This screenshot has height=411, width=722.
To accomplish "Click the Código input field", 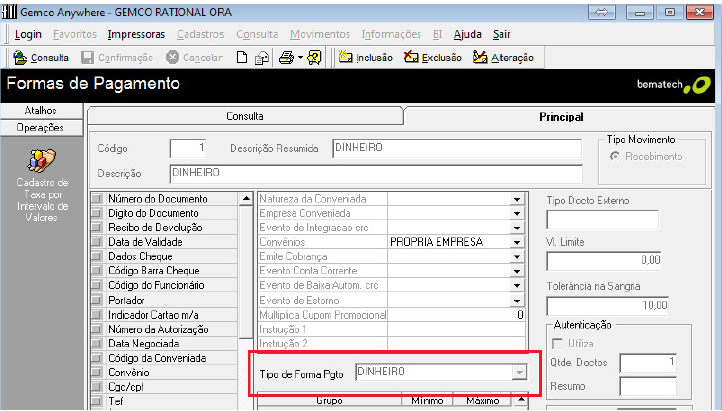I will [188, 148].
